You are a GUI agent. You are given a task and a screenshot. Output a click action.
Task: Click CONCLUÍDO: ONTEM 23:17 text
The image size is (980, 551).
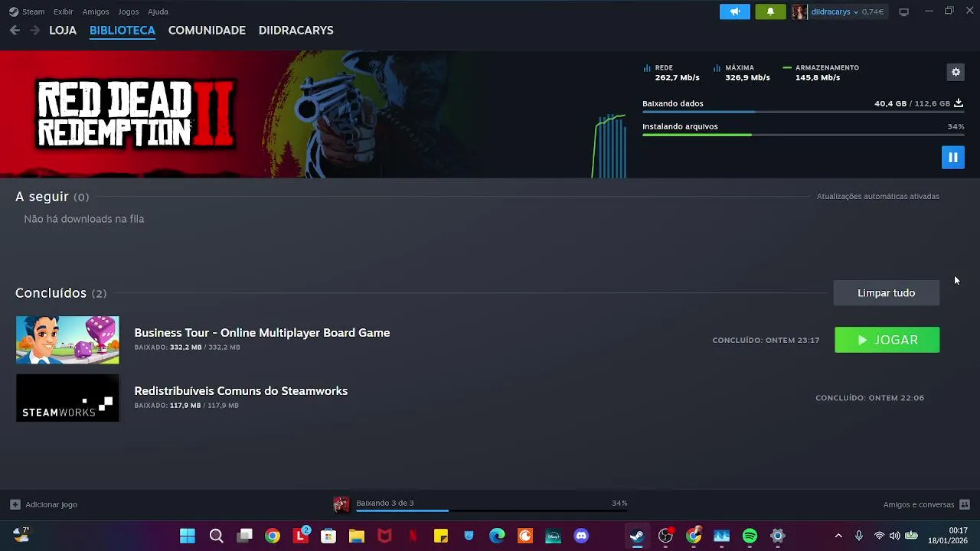766,340
